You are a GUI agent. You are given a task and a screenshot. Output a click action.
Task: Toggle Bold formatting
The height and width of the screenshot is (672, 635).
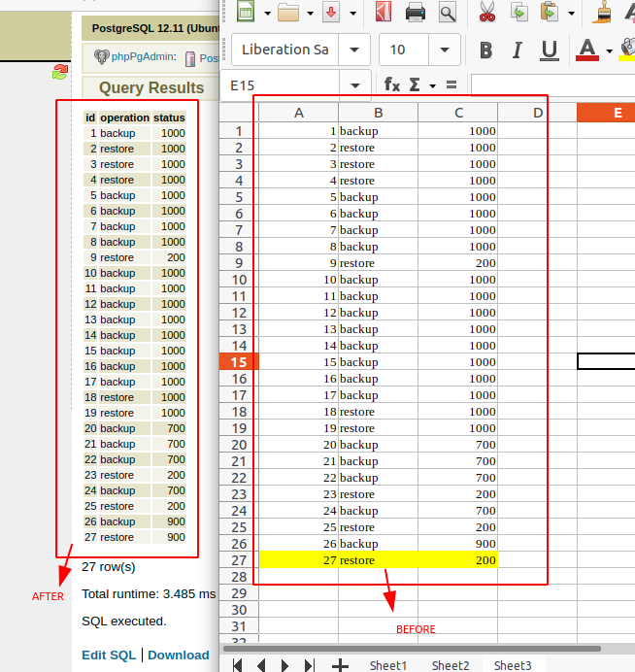coord(485,50)
